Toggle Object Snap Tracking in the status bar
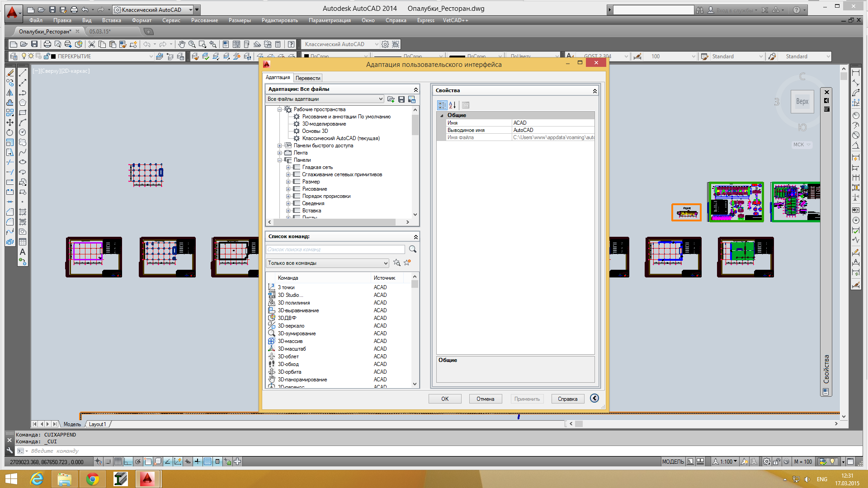This screenshot has height=488, width=868. [168, 461]
